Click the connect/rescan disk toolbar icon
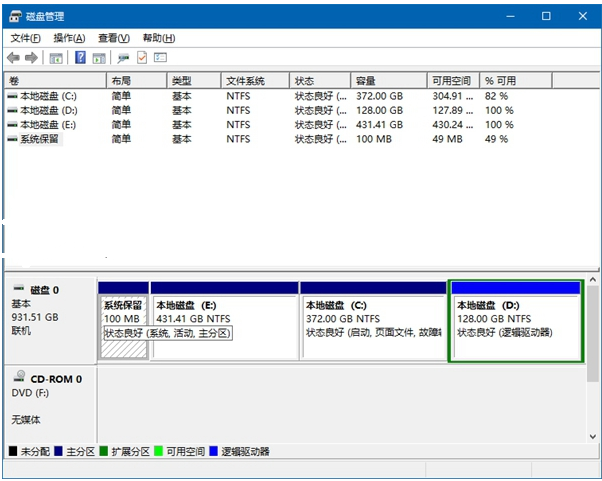 tap(123, 58)
